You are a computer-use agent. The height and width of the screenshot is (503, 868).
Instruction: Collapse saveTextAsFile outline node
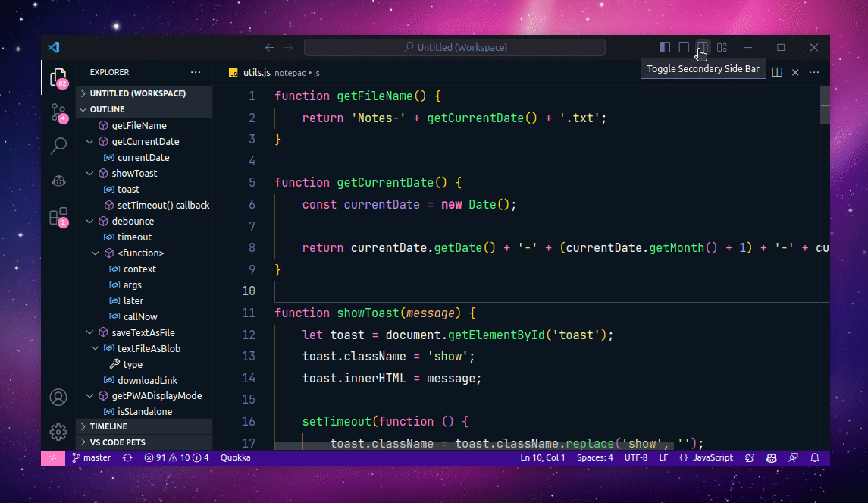click(x=89, y=333)
